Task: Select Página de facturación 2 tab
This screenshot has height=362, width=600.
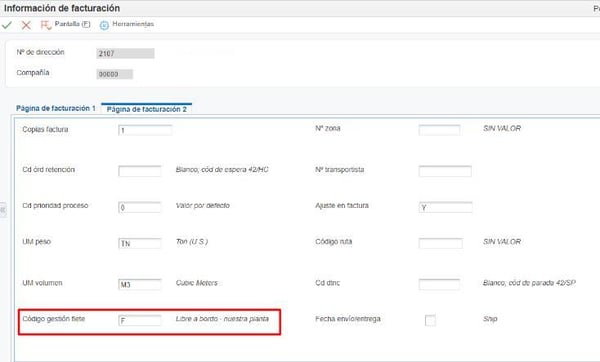Action: 147,109
